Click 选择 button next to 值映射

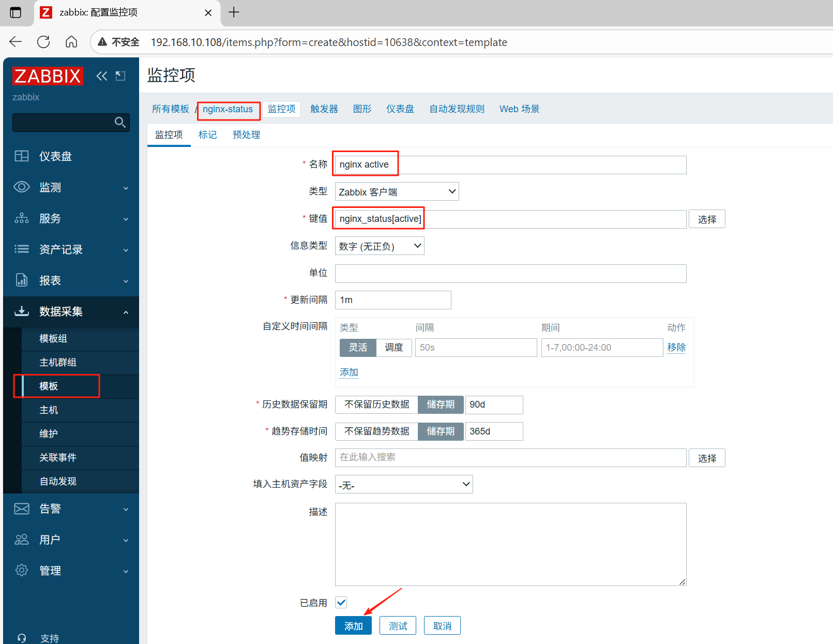pyautogui.click(x=707, y=458)
